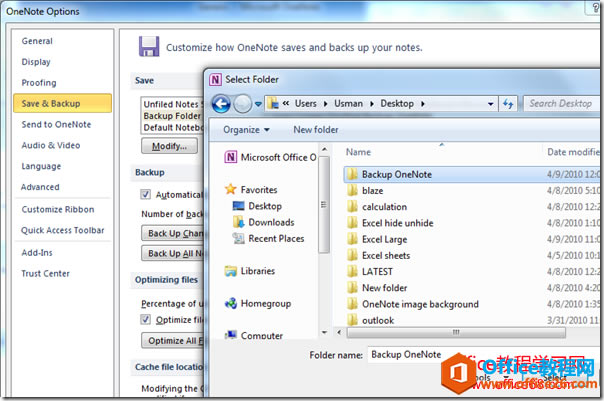Expand the arrow after Desktop breadcrumb
Image resolution: width=604 pixels, height=401 pixels.
tap(423, 104)
